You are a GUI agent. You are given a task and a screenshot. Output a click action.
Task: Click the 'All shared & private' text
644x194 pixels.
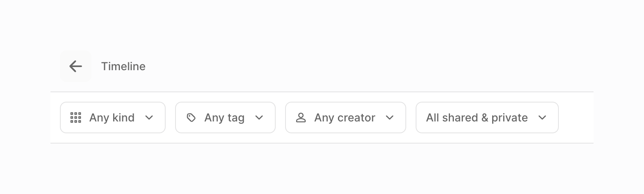point(477,118)
